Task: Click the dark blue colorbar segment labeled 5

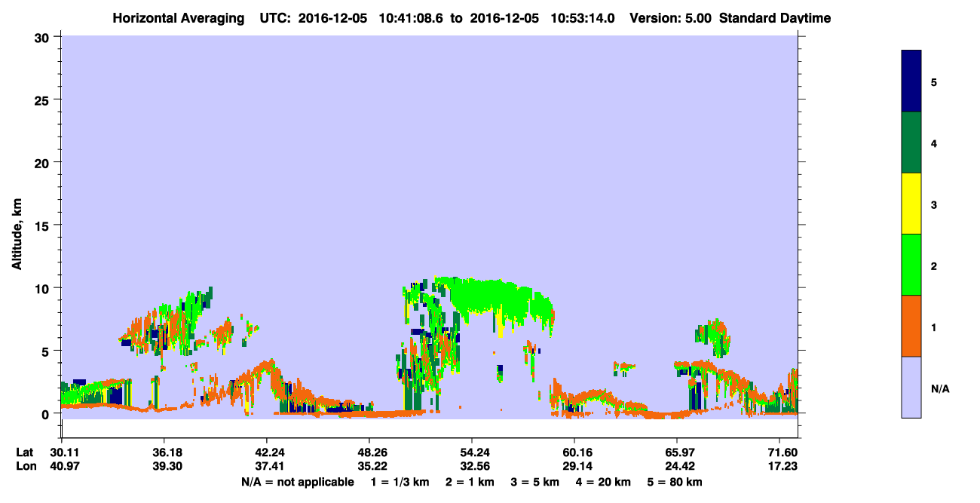Action: coord(911,81)
